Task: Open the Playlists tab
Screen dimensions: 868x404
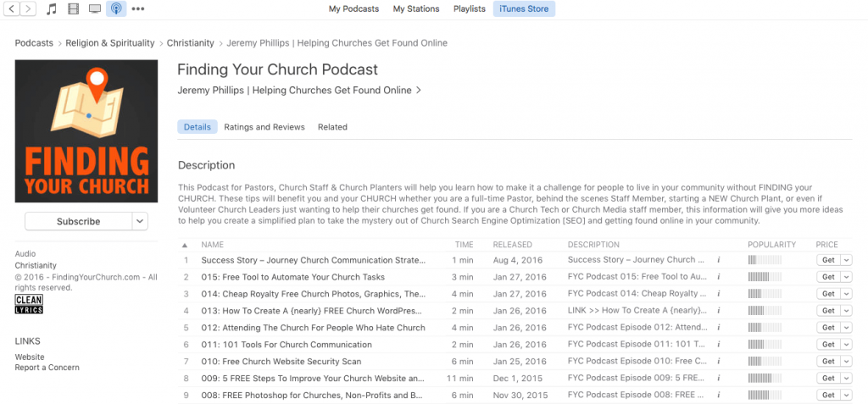Action: click(x=470, y=8)
